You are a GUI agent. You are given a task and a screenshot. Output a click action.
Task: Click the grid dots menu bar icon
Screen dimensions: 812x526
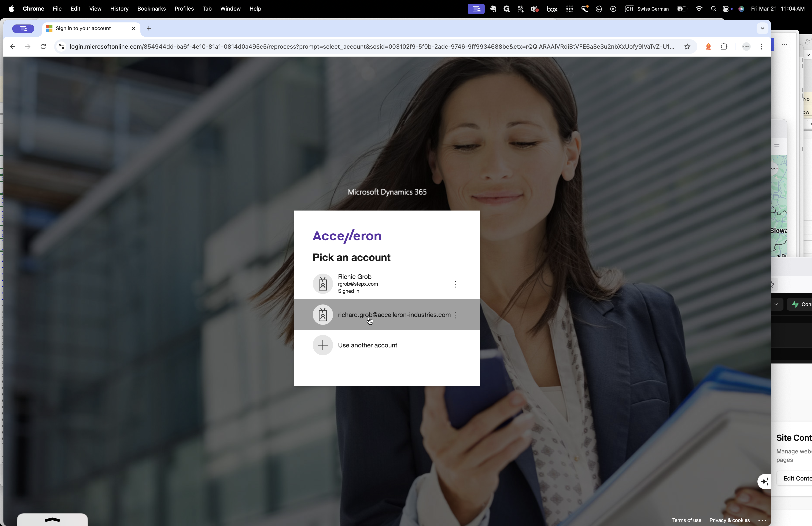[569, 9]
